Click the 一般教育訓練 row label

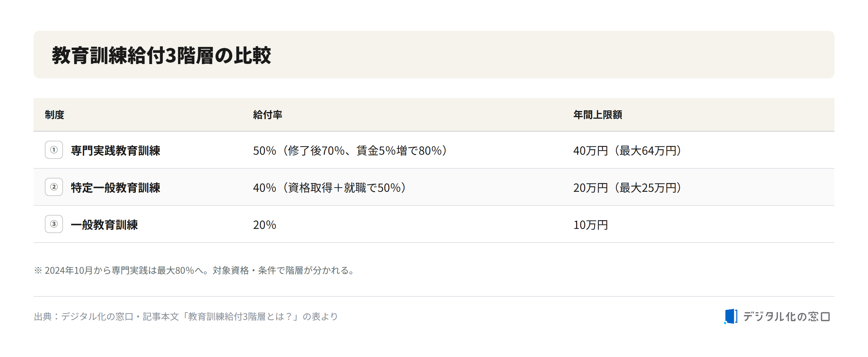[x=104, y=225]
